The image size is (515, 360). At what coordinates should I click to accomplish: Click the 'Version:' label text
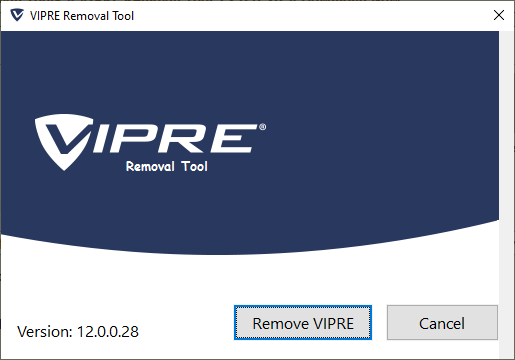click(45, 332)
